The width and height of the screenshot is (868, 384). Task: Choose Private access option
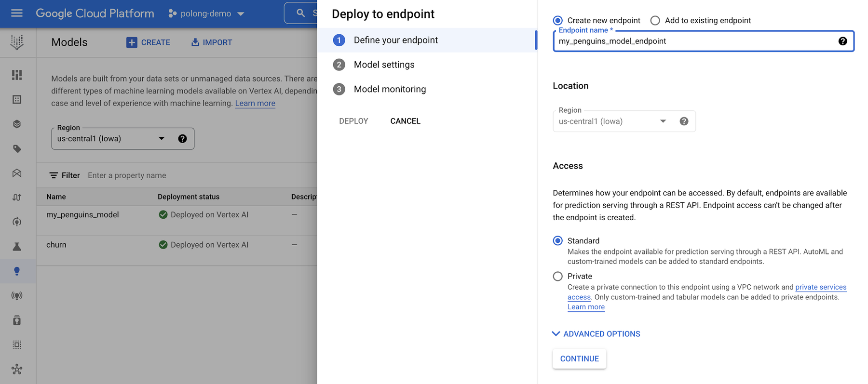[558, 276]
